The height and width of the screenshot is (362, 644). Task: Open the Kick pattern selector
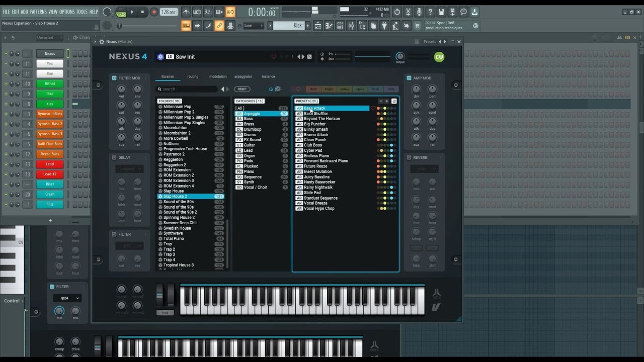[289, 26]
